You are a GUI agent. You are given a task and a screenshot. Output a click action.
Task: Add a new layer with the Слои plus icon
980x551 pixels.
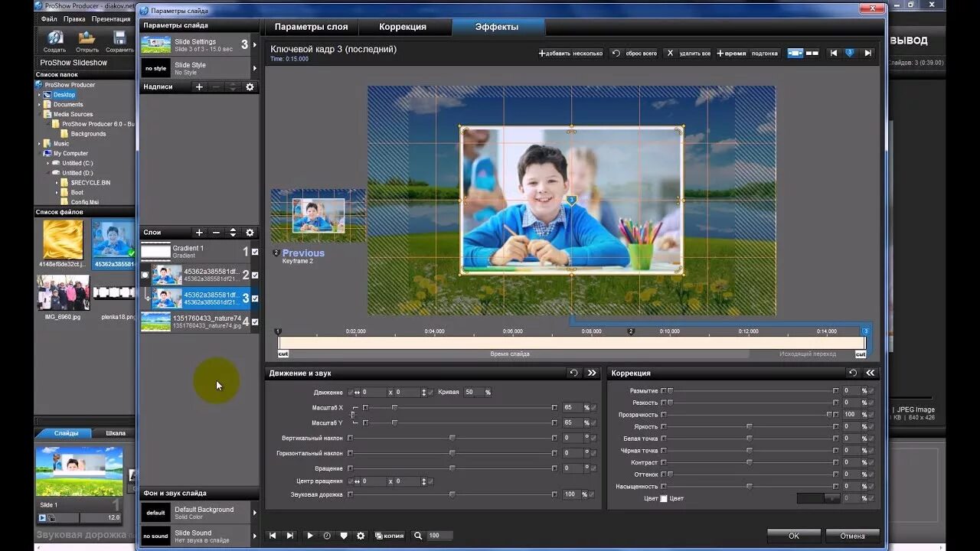point(199,233)
